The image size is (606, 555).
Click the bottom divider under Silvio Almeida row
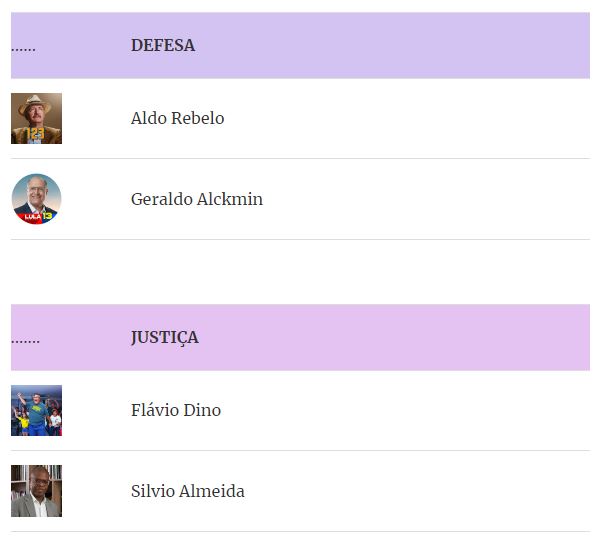pyautogui.click(x=300, y=531)
